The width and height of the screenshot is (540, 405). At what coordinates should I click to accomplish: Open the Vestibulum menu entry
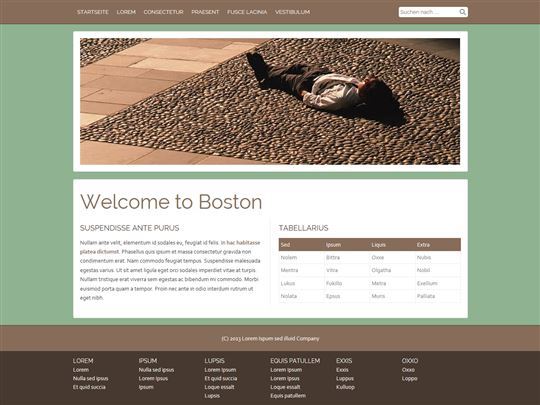pyautogui.click(x=292, y=12)
